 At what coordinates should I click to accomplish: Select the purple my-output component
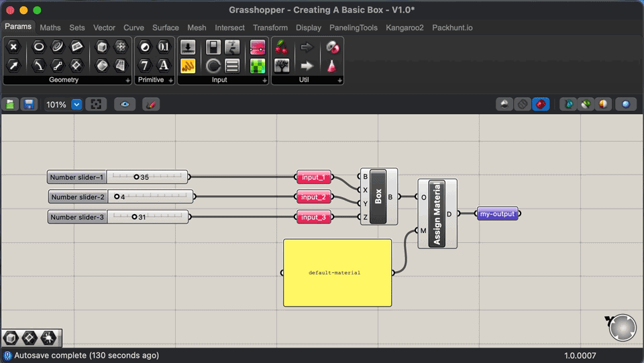pos(497,213)
